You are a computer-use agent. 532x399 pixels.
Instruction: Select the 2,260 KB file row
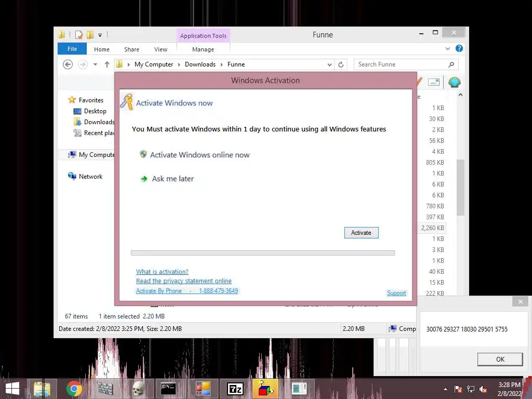433,228
